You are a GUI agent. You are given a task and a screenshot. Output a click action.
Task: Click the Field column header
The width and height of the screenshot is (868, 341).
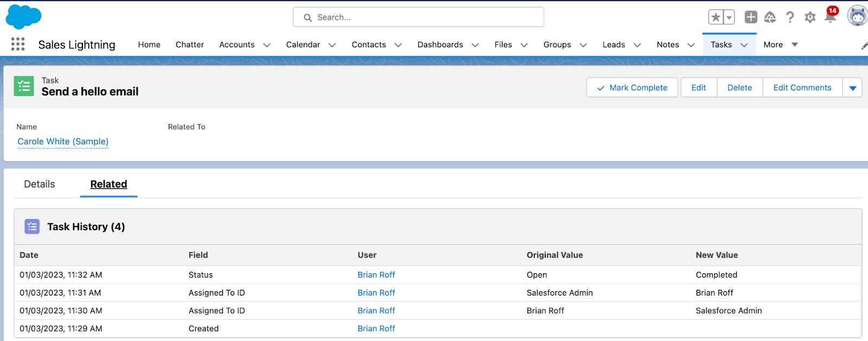(198, 255)
